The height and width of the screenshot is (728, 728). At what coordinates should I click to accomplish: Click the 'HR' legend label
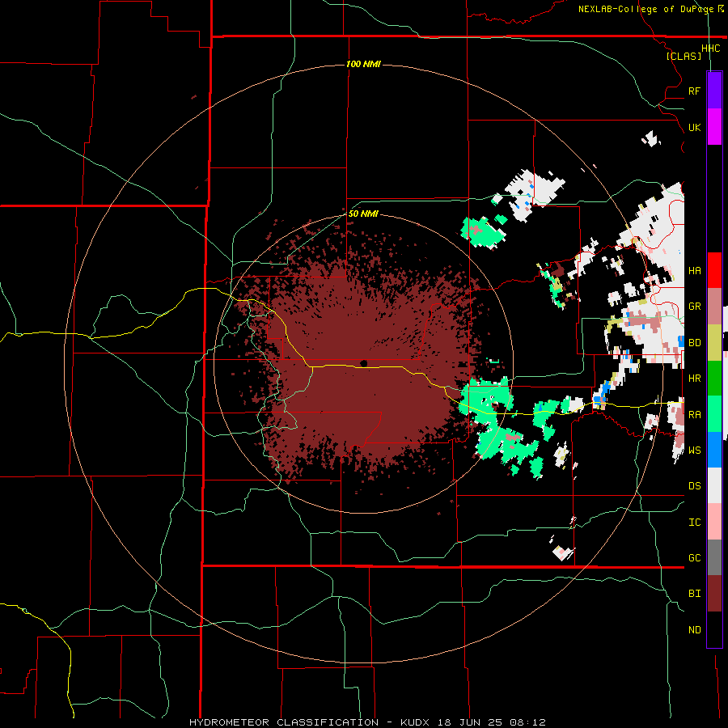click(x=694, y=379)
